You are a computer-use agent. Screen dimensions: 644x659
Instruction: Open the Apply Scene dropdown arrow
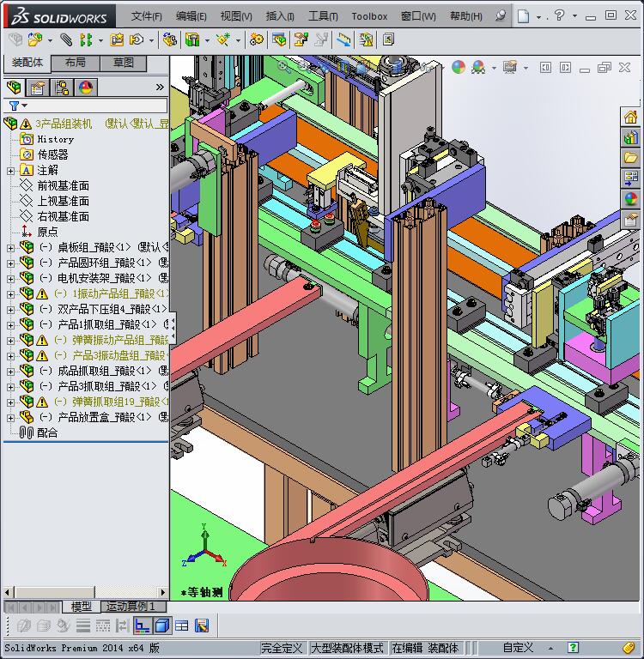494,68
